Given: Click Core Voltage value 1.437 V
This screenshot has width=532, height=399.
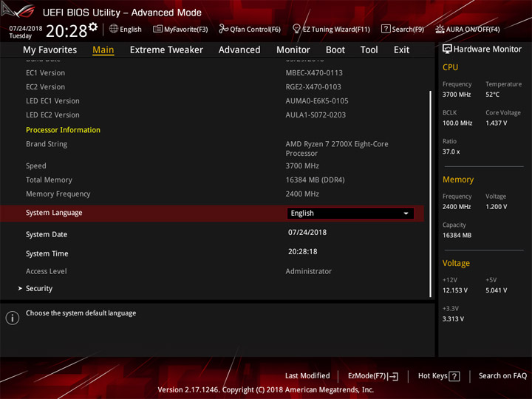Looking at the screenshot, I should [x=496, y=123].
